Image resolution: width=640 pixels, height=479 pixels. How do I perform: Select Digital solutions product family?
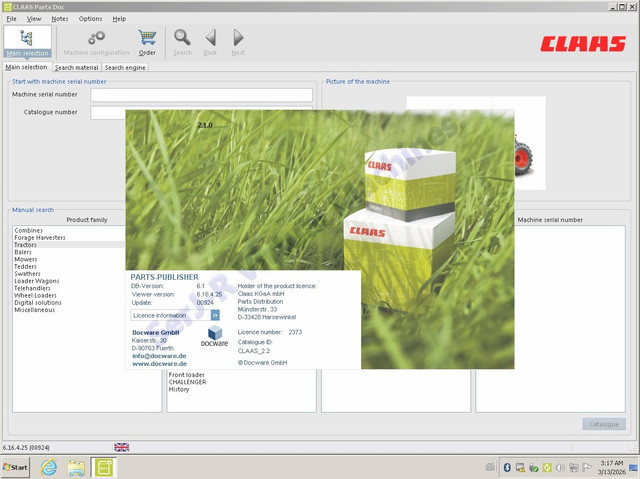coord(38,303)
